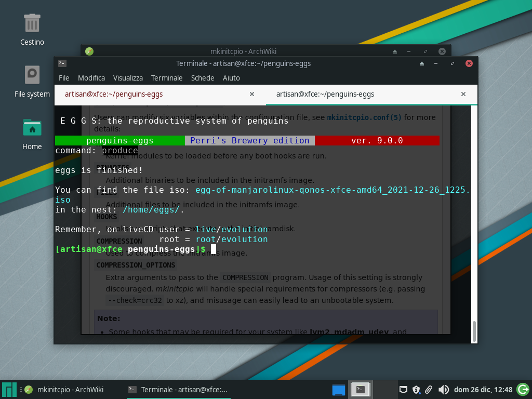Viewport: 532px width, 399px height.
Task: Open the Modifica menu
Action: (x=91, y=78)
